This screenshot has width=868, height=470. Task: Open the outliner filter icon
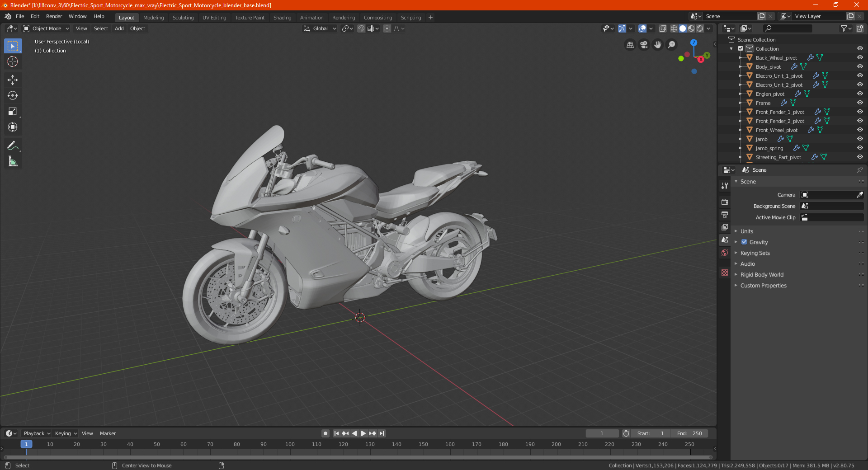click(x=846, y=28)
